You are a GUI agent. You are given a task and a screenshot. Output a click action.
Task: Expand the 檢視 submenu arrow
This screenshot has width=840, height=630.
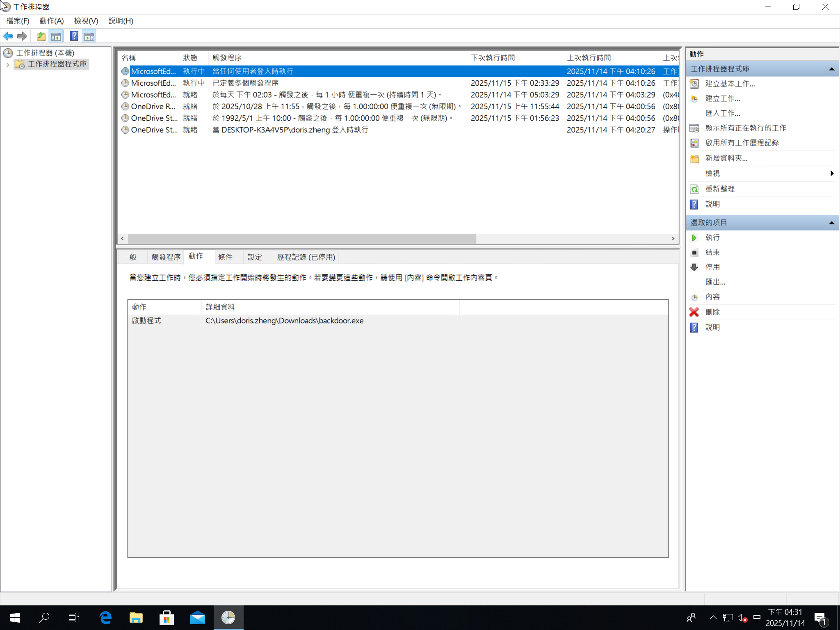point(832,173)
